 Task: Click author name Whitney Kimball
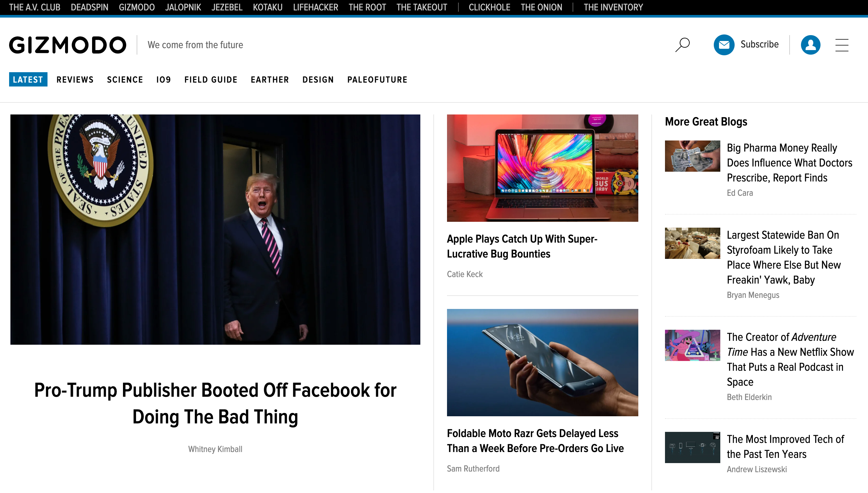(x=215, y=449)
